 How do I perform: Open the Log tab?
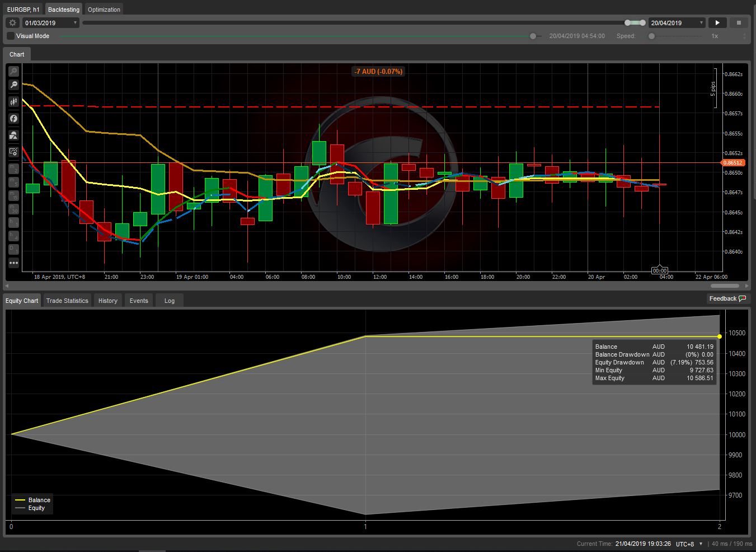(x=170, y=301)
